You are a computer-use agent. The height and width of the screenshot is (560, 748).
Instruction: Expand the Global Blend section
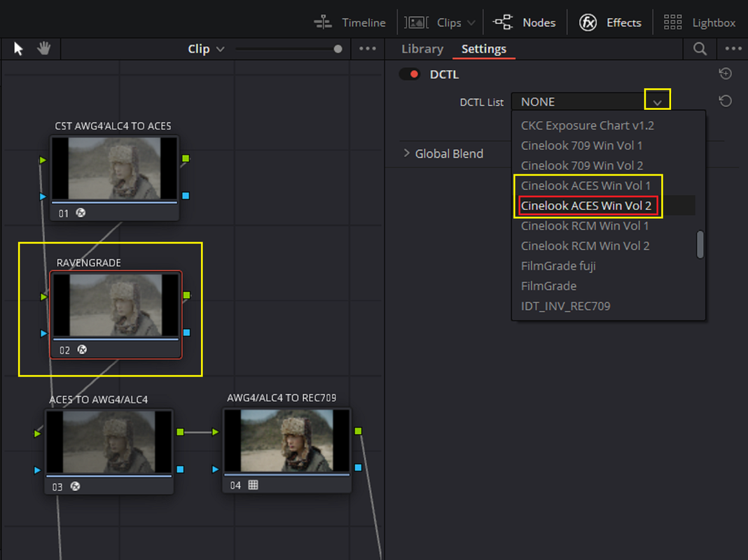coord(406,153)
